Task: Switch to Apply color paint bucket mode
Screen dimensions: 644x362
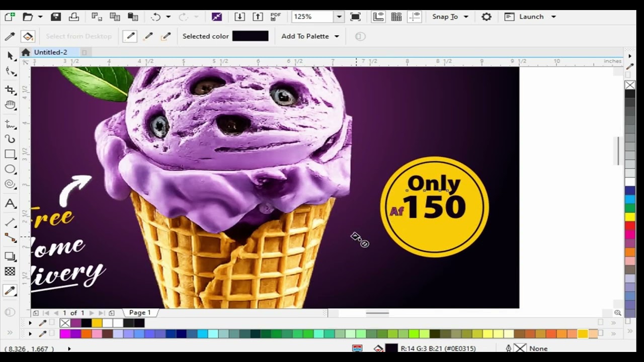Action: click(x=28, y=36)
